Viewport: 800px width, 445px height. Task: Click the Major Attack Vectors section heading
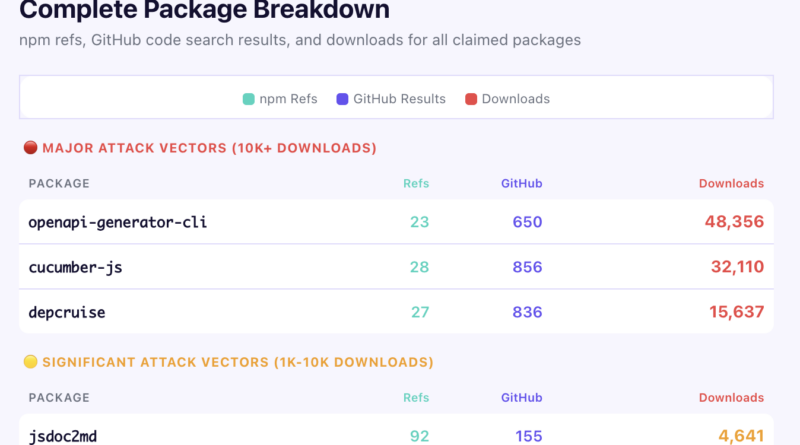(x=206, y=148)
